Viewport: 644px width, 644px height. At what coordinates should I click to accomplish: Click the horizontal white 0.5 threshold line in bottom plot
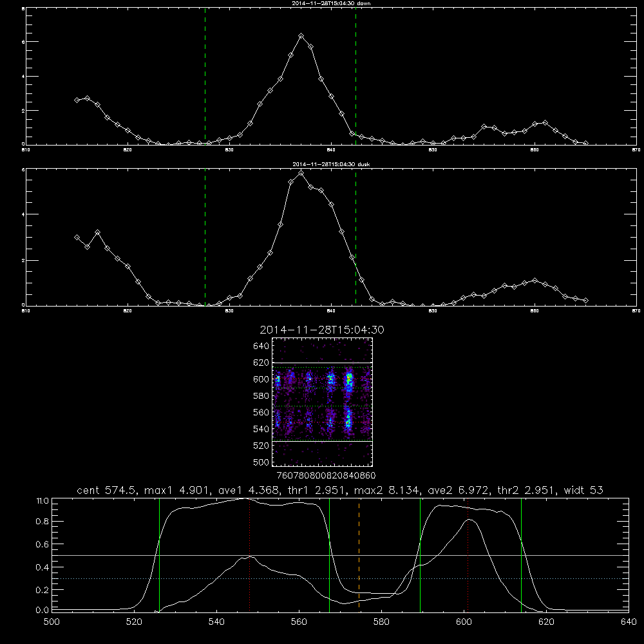pyautogui.click(x=341, y=555)
